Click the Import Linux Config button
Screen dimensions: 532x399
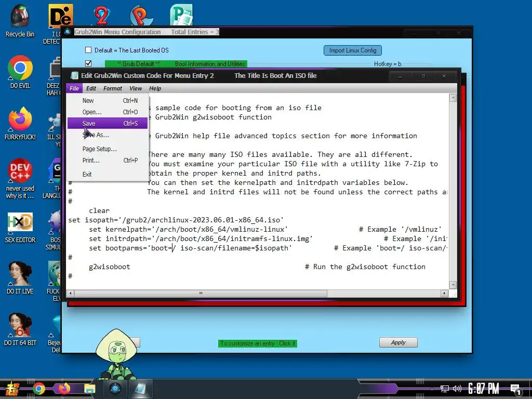coord(353,50)
